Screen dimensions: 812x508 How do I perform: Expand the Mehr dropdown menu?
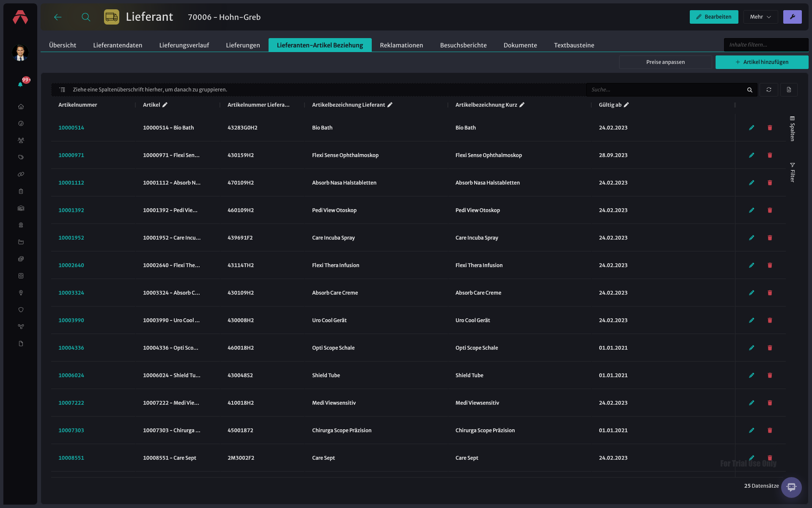[760, 17]
